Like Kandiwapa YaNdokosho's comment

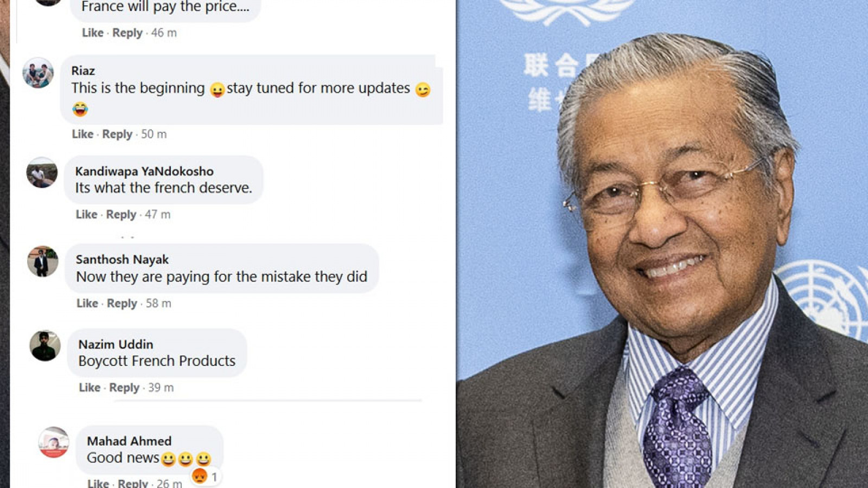pos(86,214)
